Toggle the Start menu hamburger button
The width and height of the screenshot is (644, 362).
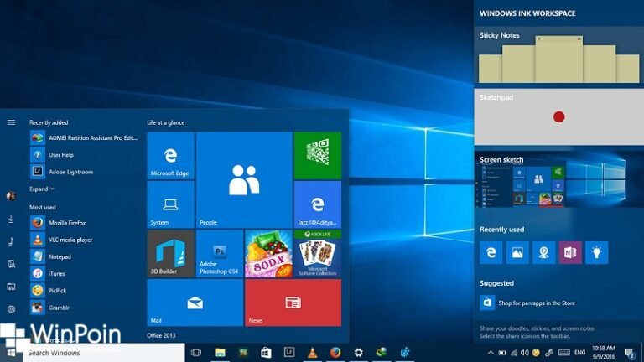(11, 122)
